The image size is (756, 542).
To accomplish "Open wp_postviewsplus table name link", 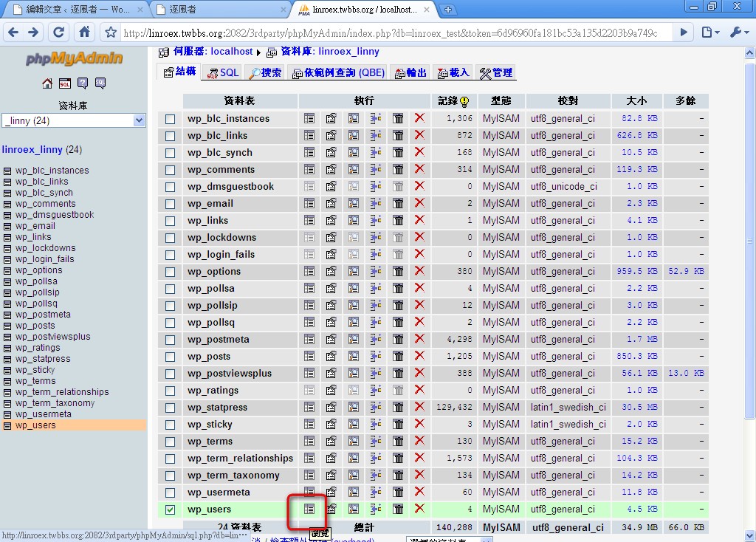I will click(x=230, y=373).
